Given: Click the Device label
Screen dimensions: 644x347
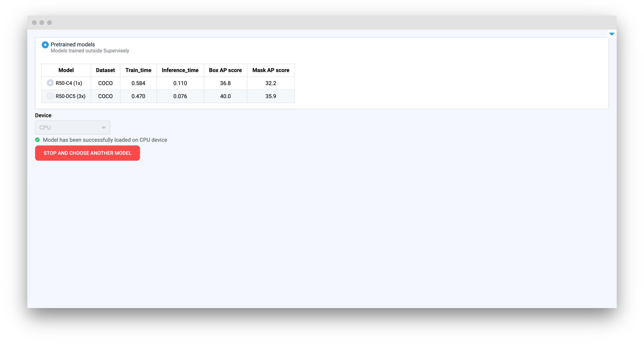Looking at the screenshot, I should coord(43,115).
